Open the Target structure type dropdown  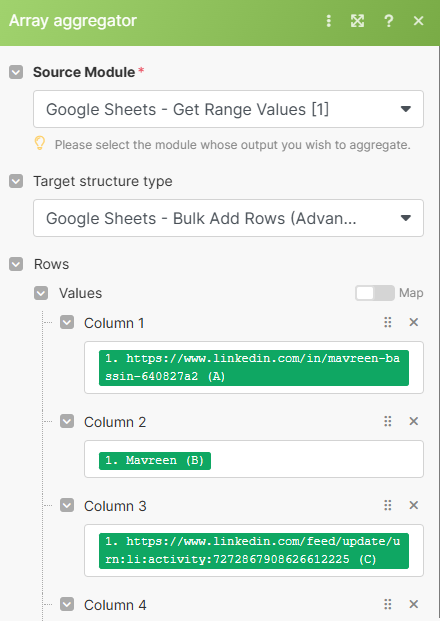pyautogui.click(x=229, y=218)
